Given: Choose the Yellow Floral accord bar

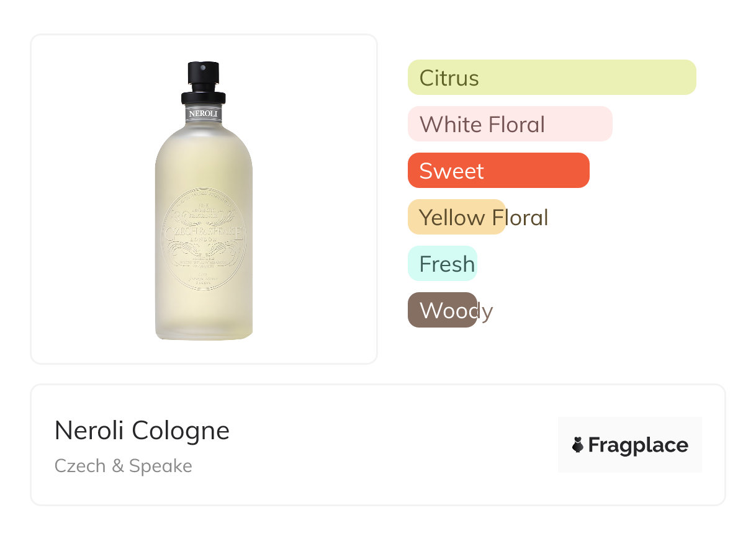Looking at the screenshot, I should (456, 217).
